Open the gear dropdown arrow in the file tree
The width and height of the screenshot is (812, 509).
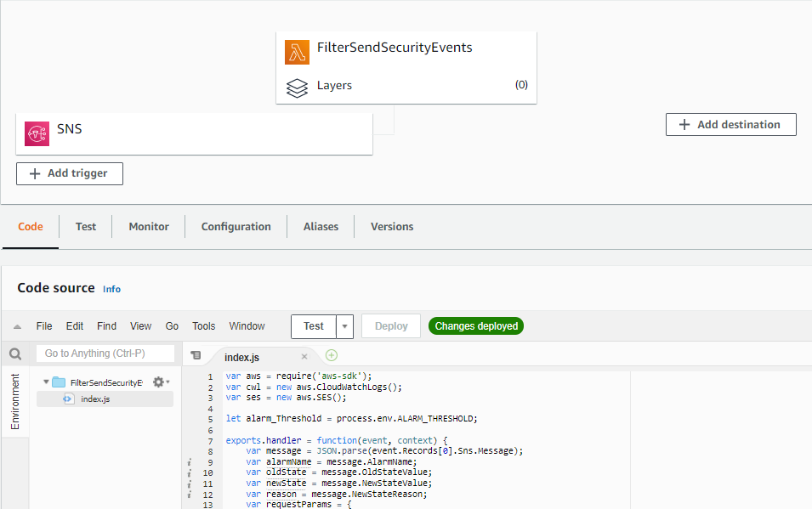click(168, 382)
